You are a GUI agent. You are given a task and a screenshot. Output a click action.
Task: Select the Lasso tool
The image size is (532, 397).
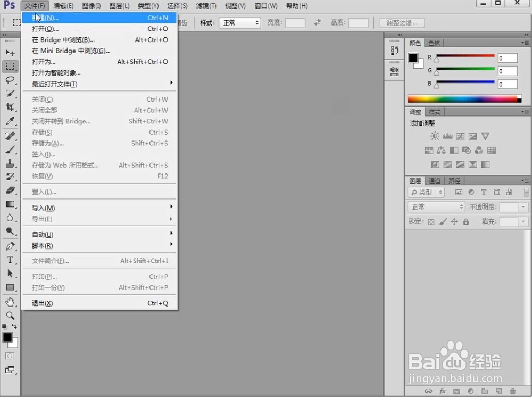tap(10, 80)
